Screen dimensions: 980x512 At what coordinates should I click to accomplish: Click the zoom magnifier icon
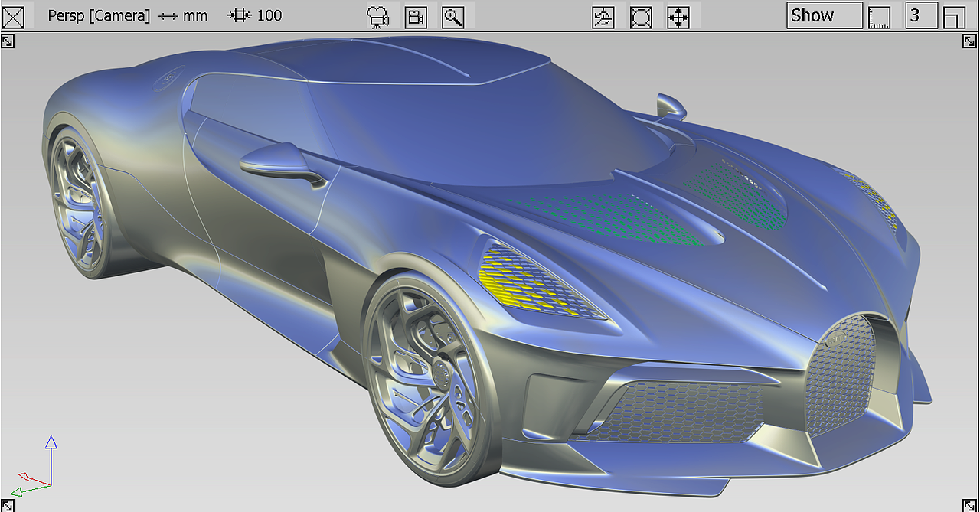pos(453,17)
